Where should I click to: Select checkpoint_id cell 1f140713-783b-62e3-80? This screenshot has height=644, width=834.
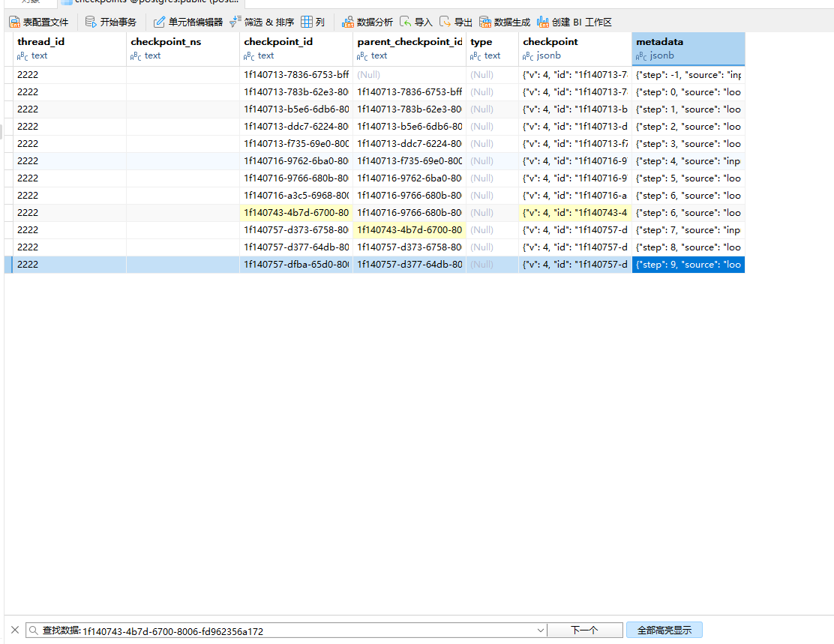pos(296,92)
